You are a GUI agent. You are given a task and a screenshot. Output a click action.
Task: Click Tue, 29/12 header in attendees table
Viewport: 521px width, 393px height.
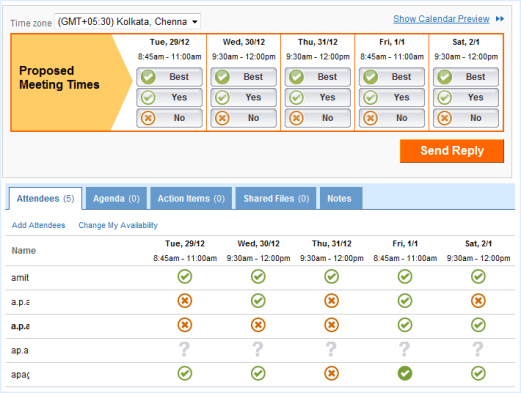point(185,244)
